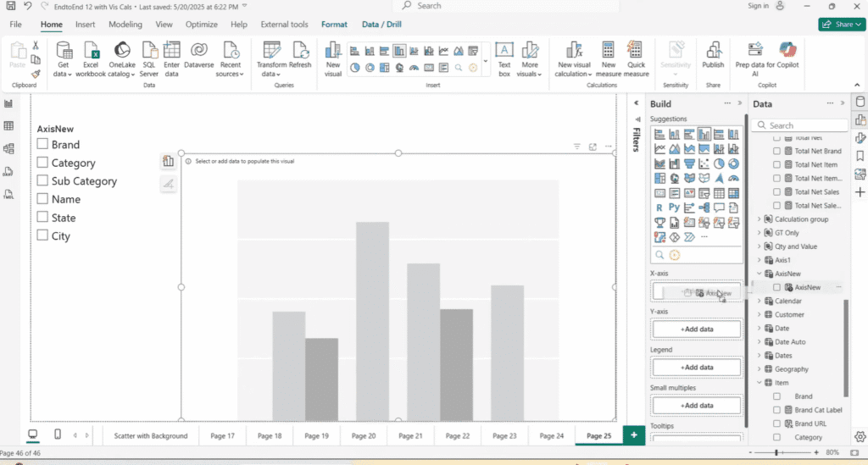868x465 pixels.
Task: Insert a Text box
Action: [x=504, y=59]
